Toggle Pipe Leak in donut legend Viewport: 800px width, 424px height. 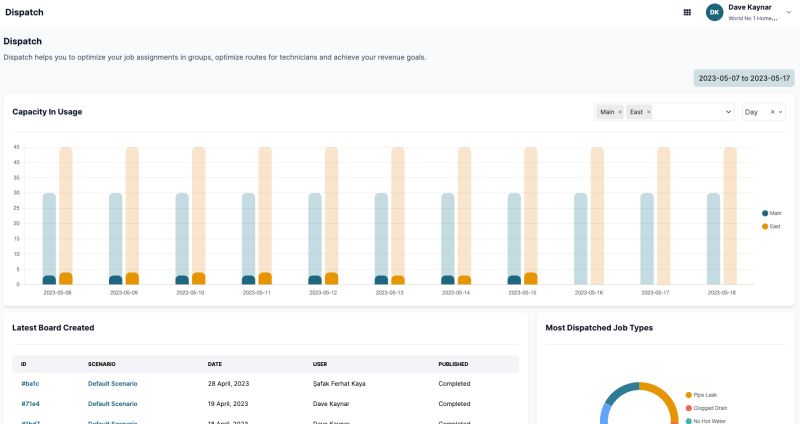point(702,395)
